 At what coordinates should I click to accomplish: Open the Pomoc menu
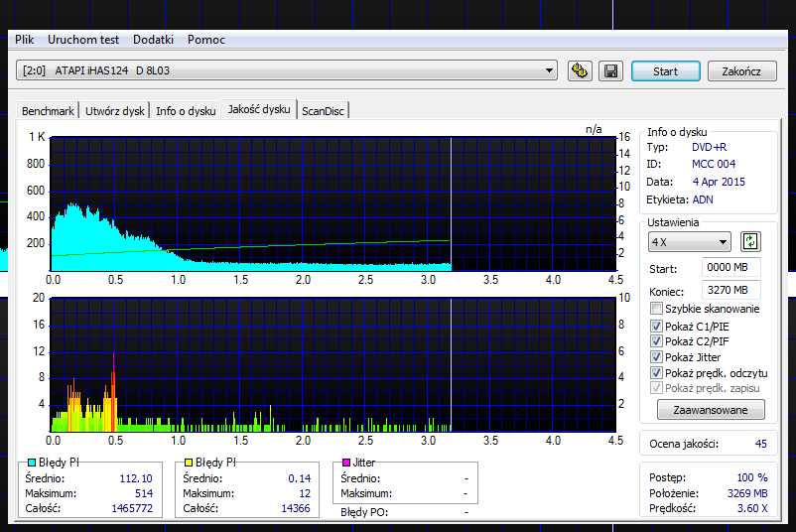click(x=206, y=40)
